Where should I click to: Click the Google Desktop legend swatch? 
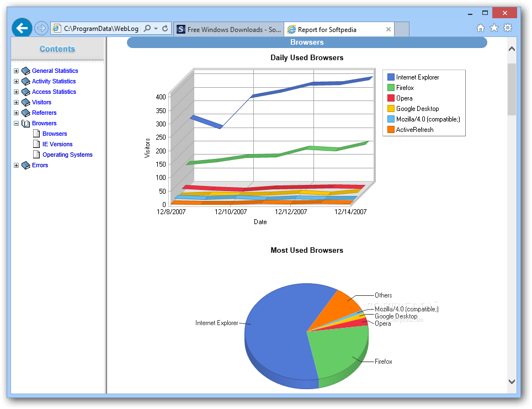click(x=391, y=109)
